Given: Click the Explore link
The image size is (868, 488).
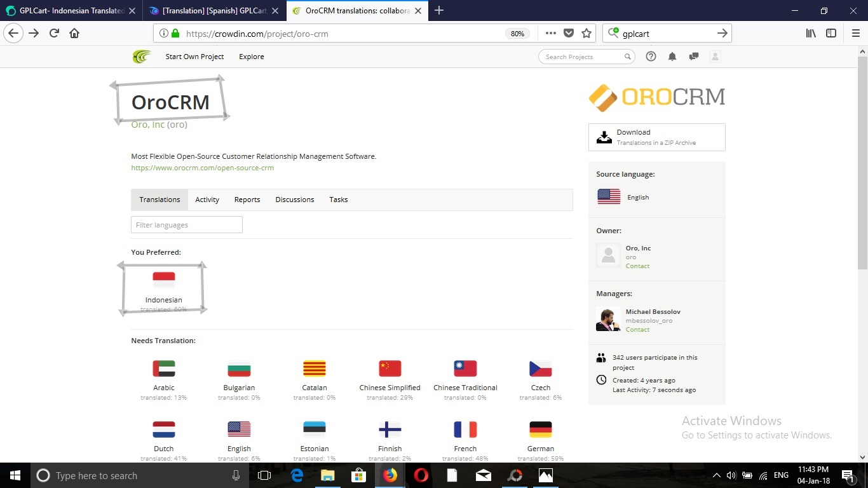Looking at the screenshot, I should click(252, 57).
